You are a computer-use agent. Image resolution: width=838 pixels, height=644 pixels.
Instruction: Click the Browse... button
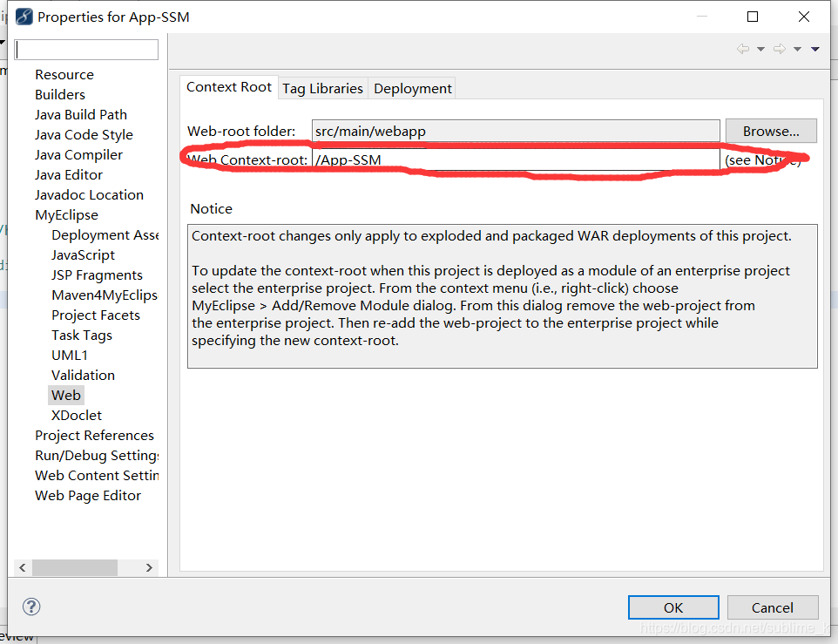(x=771, y=131)
